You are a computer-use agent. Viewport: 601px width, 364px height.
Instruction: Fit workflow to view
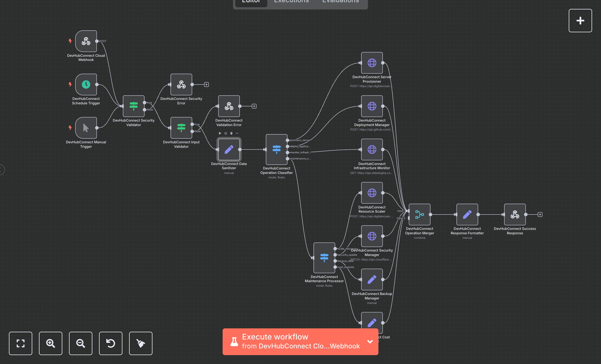click(21, 343)
